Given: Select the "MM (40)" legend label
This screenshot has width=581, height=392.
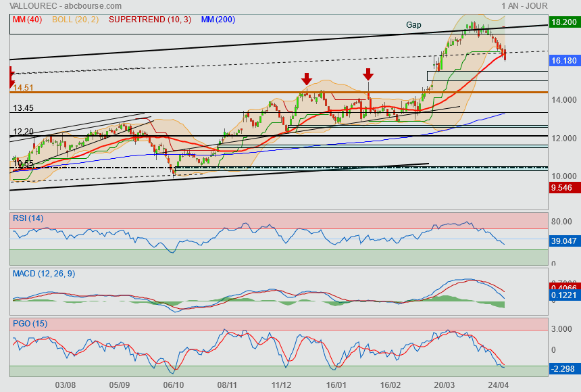Looking at the screenshot, I should 27,20.
